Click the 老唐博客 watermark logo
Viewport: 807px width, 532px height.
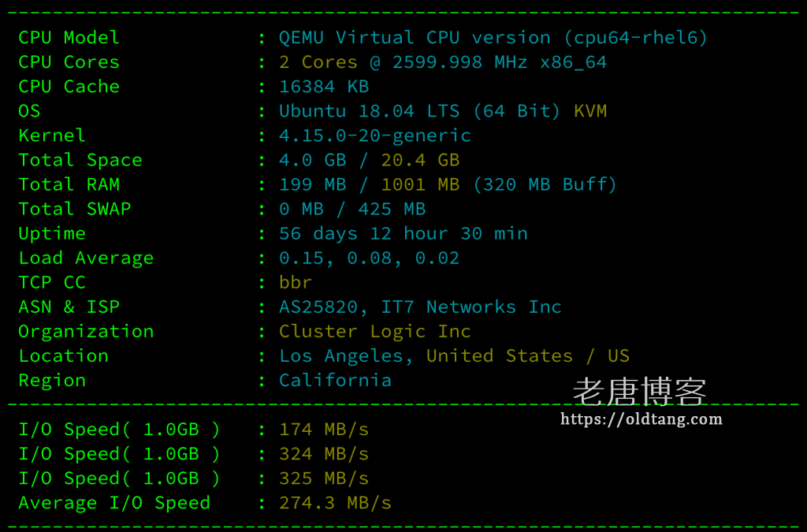[640, 392]
